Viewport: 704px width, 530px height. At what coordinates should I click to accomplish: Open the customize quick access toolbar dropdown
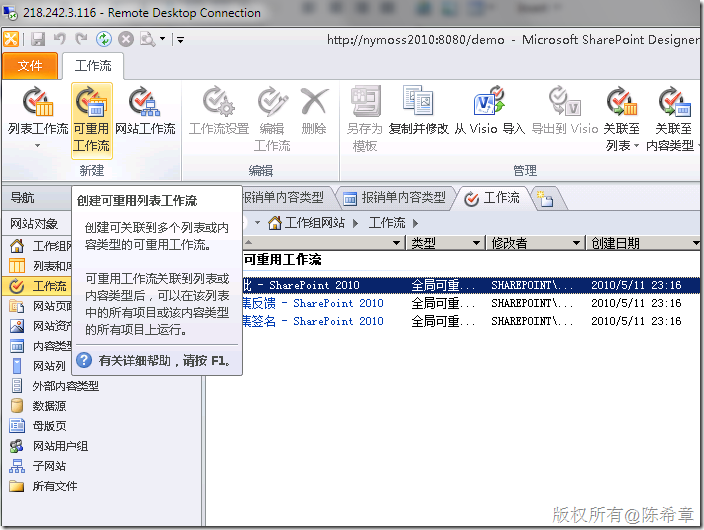click(x=180, y=40)
